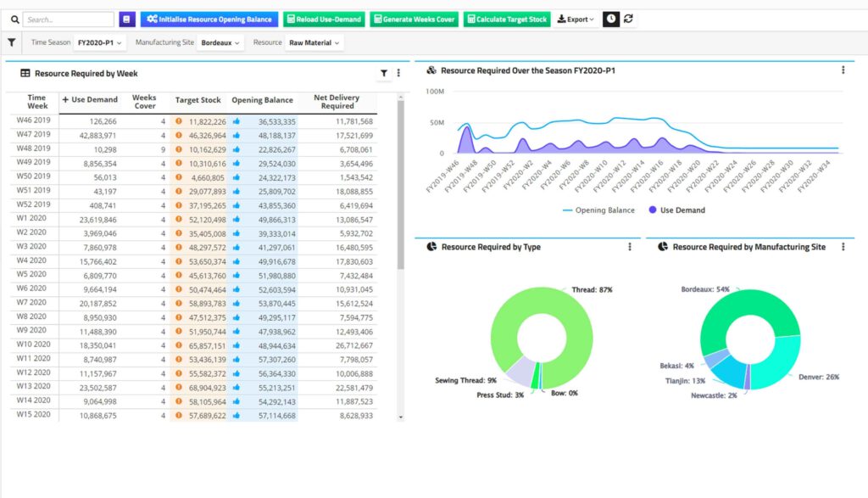
Task: Click the Use Demand column header
Action: 90,100
